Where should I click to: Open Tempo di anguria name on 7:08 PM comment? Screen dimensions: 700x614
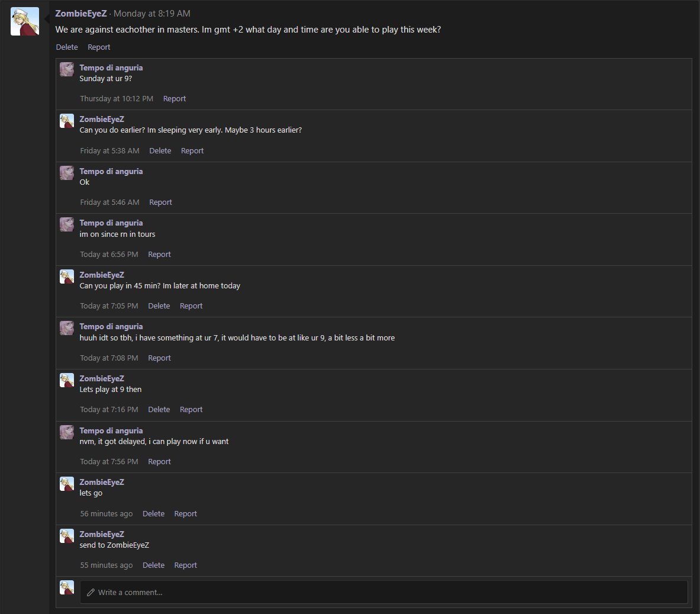pyautogui.click(x=111, y=326)
